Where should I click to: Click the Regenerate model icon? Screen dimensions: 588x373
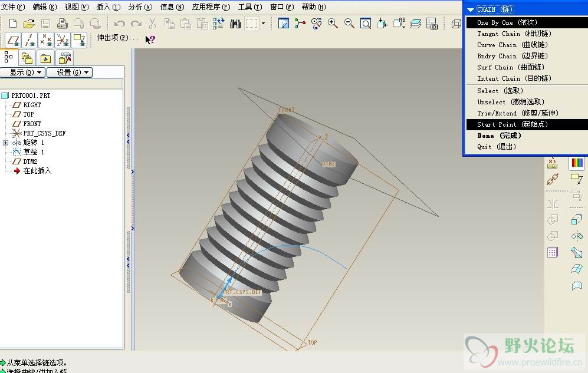pyautogui.click(x=219, y=24)
